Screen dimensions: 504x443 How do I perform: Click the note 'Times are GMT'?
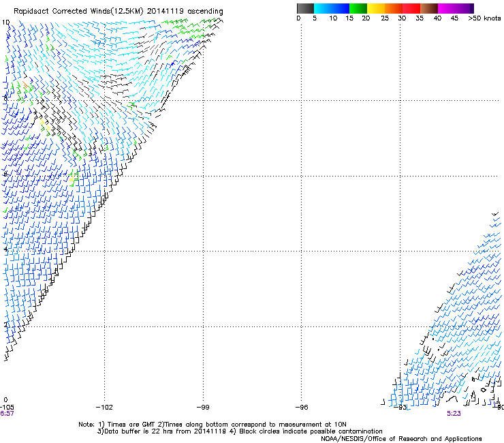[x=131, y=425]
